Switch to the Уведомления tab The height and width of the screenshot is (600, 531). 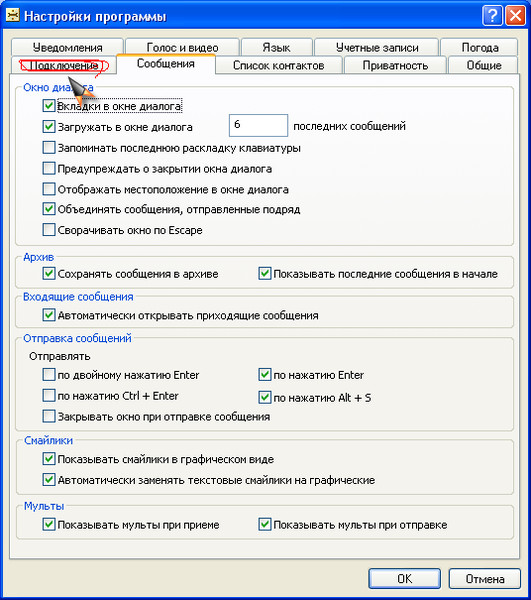click(x=67, y=47)
